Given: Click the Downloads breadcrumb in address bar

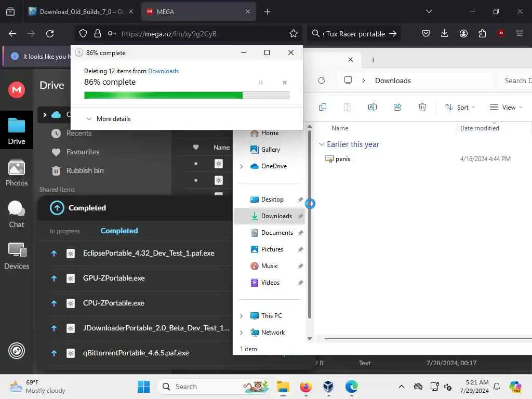Looking at the screenshot, I should [x=393, y=81].
